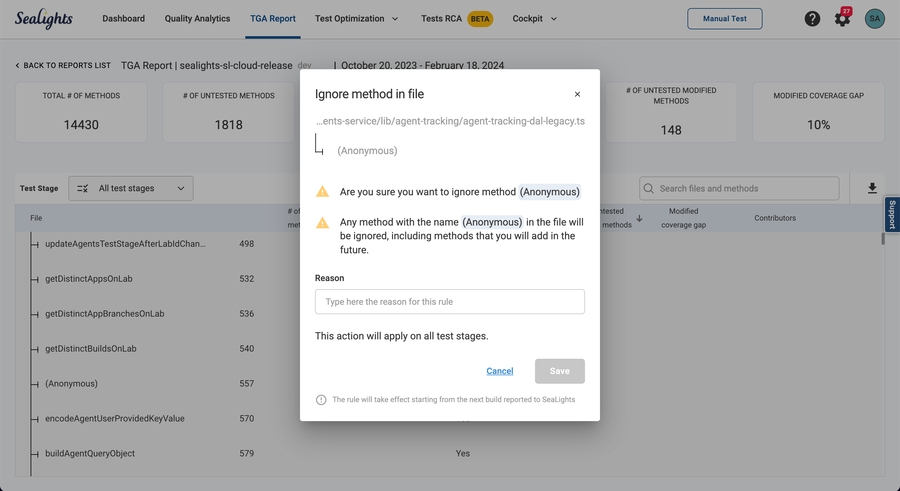Click sort arrow on untested methods column
This screenshot has width=900, height=491.
pyautogui.click(x=639, y=218)
